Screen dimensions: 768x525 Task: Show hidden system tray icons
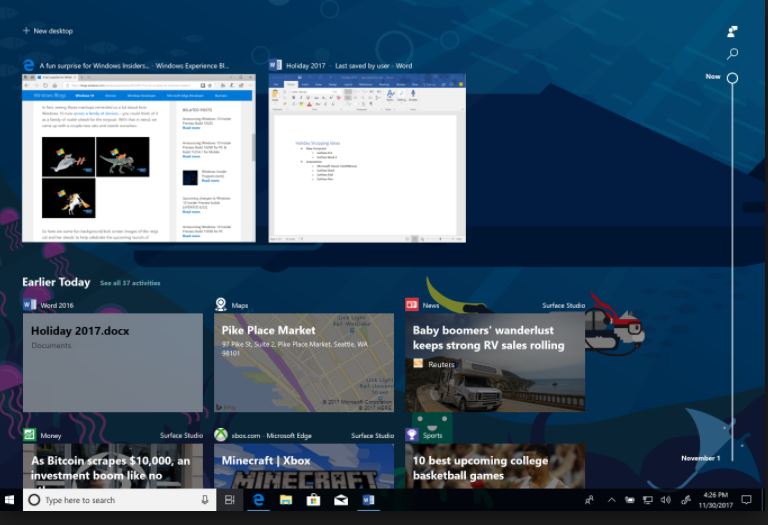tap(612, 500)
